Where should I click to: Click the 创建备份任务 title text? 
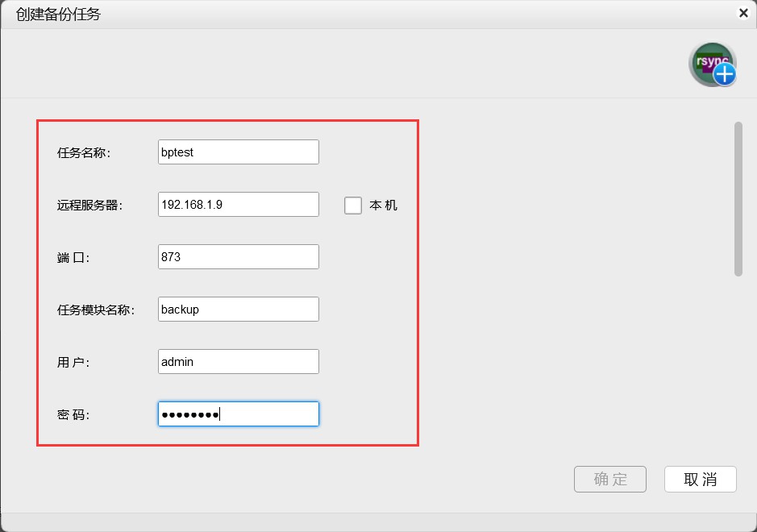tap(58, 14)
